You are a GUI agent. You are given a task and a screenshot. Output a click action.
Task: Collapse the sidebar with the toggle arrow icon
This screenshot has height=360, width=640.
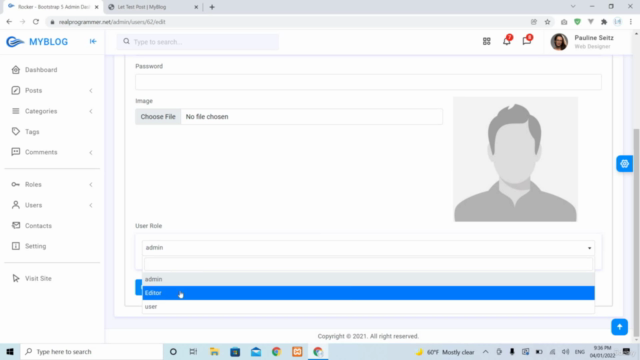click(93, 41)
